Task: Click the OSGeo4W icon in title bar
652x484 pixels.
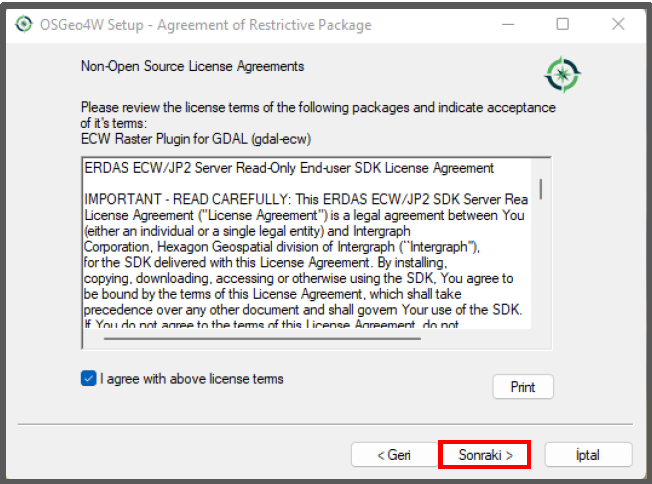Action: pyautogui.click(x=24, y=24)
